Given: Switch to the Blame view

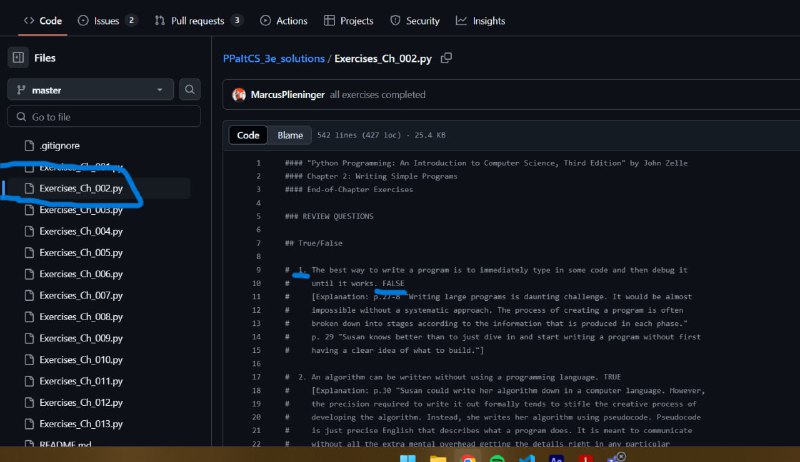Looking at the screenshot, I should pos(290,135).
